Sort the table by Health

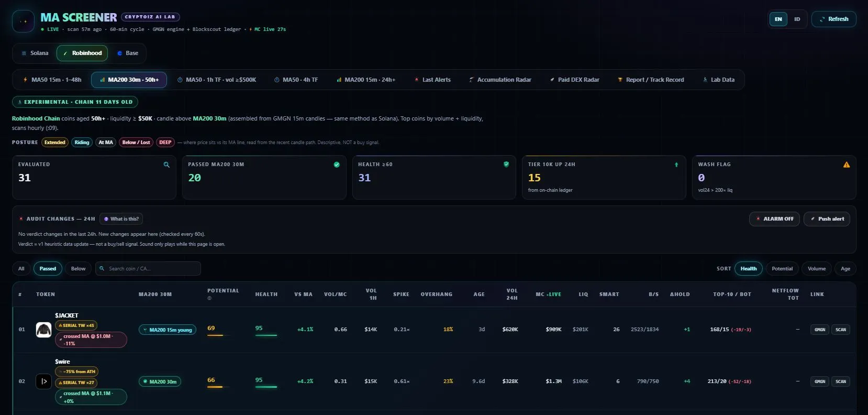[x=749, y=269]
